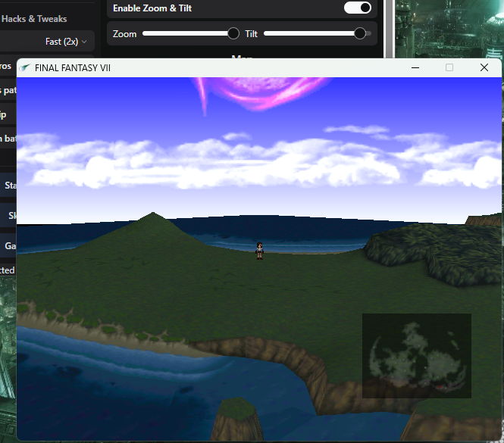
Task: Click the Final Fantasy VII window icon
Action: coord(25,68)
